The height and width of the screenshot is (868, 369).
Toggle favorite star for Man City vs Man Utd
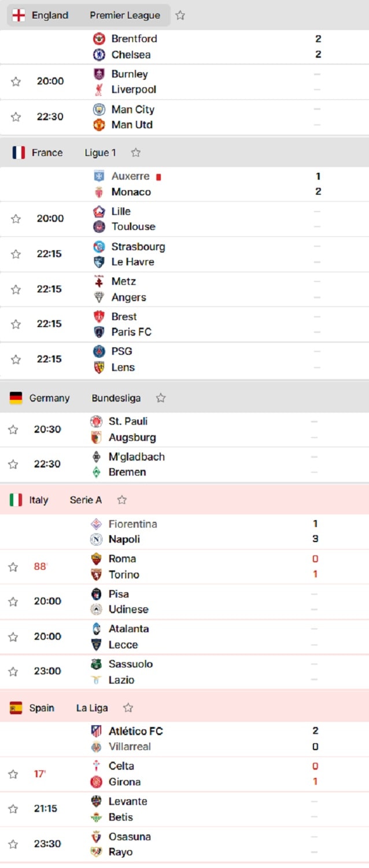[16, 117]
